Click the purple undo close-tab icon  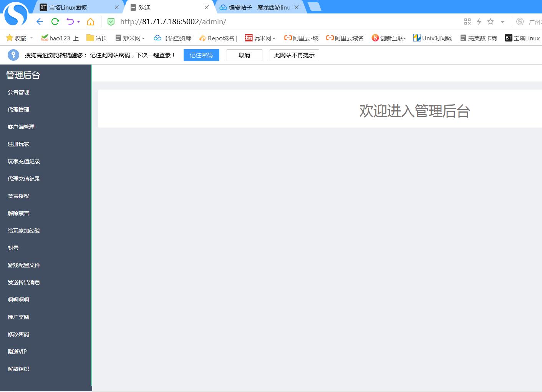pos(70,22)
